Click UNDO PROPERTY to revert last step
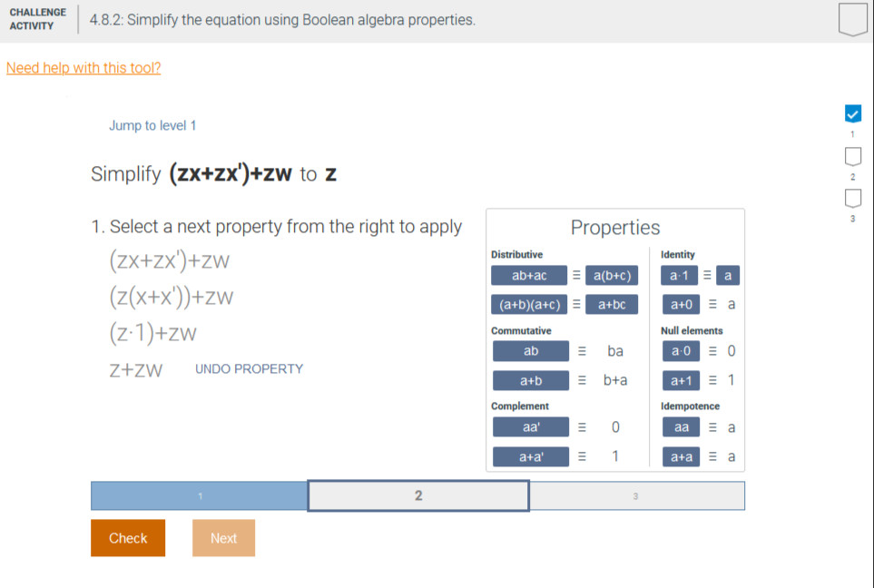 (249, 369)
